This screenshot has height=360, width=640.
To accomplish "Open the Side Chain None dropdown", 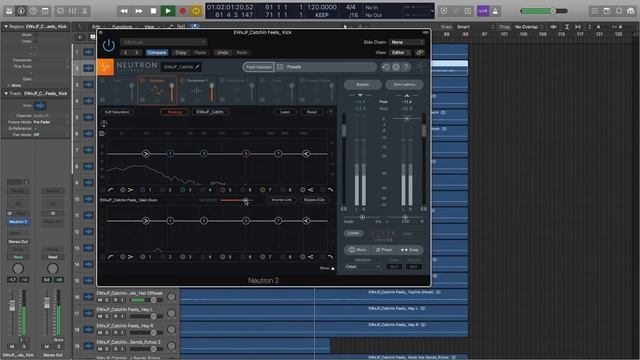I will click(x=407, y=42).
